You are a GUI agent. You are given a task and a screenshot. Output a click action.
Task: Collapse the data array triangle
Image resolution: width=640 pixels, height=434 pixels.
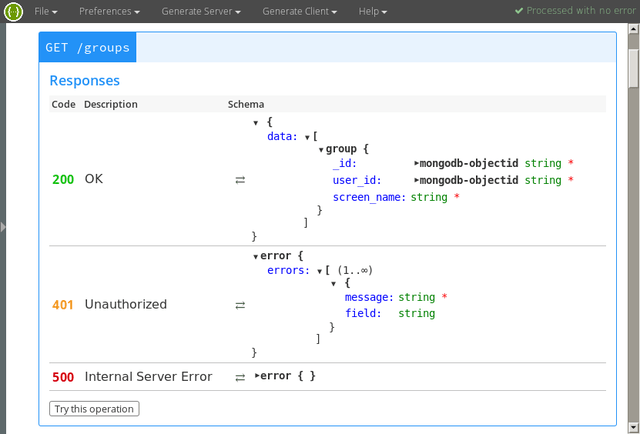point(308,138)
